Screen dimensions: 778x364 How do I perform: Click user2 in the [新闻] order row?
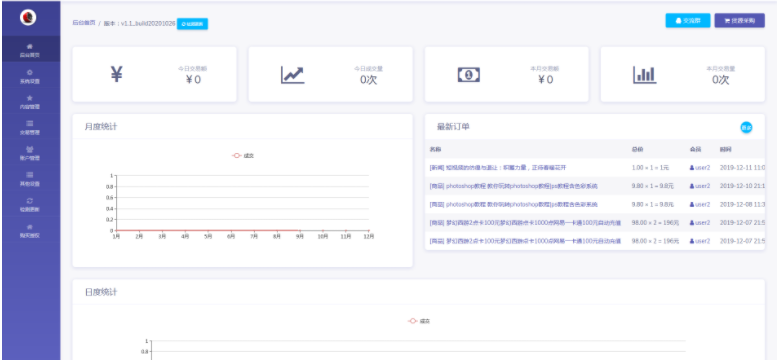pyautogui.click(x=700, y=168)
